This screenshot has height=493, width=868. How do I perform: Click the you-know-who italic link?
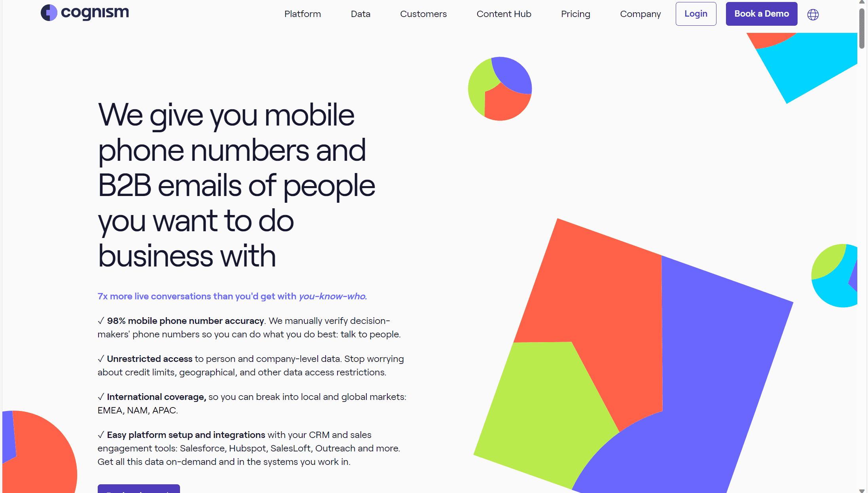point(331,296)
